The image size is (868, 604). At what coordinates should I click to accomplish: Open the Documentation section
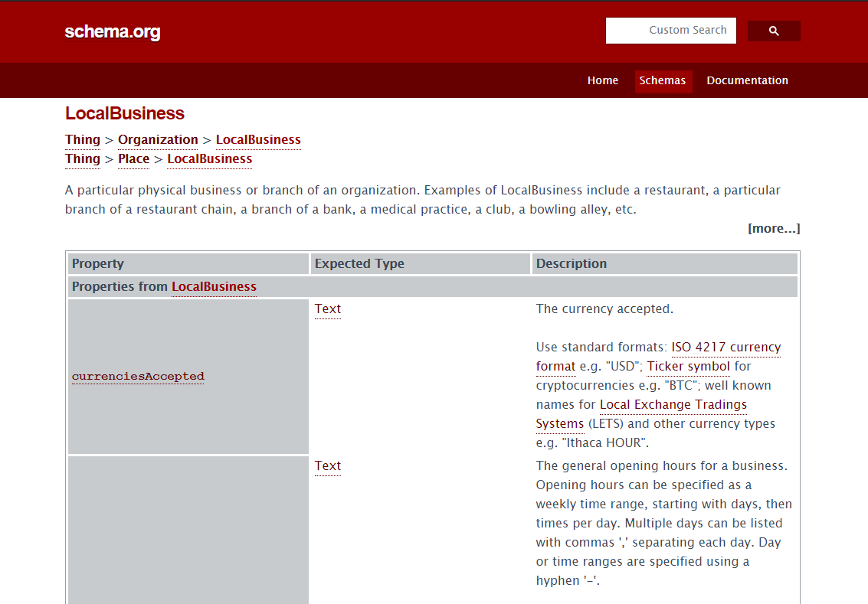(x=747, y=80)
